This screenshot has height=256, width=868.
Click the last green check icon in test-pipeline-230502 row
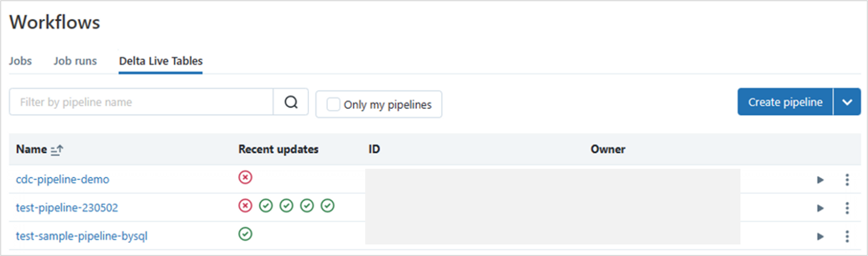[327, 206]
